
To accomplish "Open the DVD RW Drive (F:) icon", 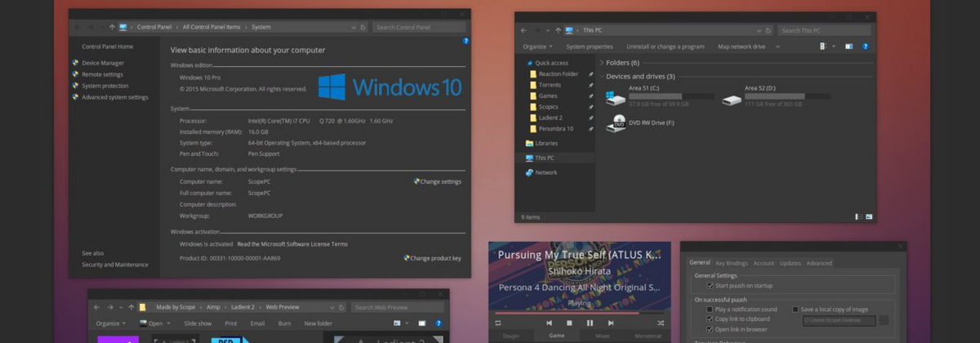I will 615,123.
